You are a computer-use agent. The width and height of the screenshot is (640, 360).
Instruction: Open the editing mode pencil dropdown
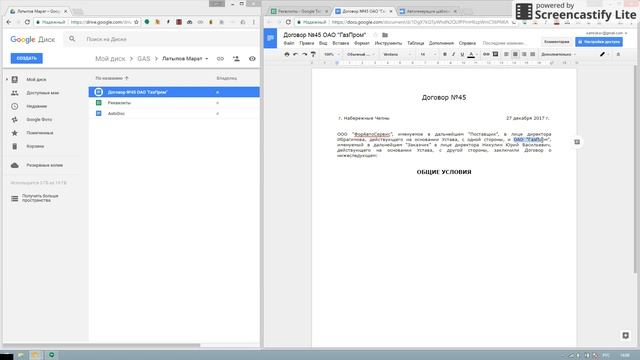coord(604,54)
